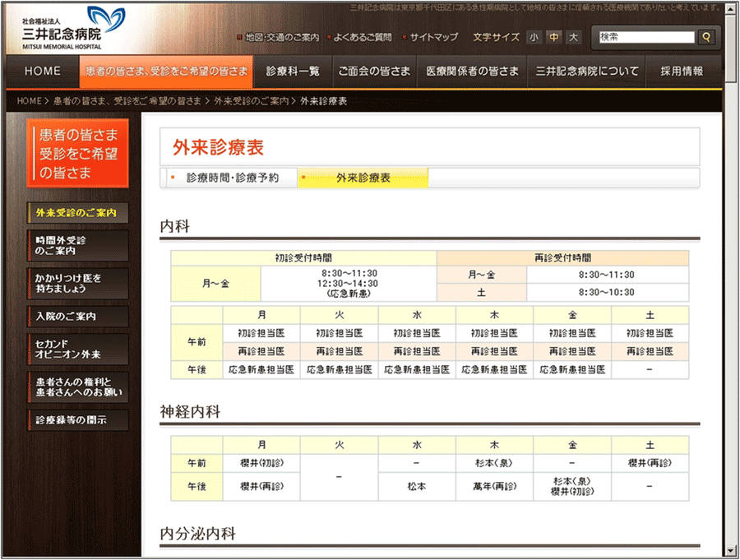Type in the 検索 search field
The height and width of the screenshot is (560, 740).
(x=646, y=37)
